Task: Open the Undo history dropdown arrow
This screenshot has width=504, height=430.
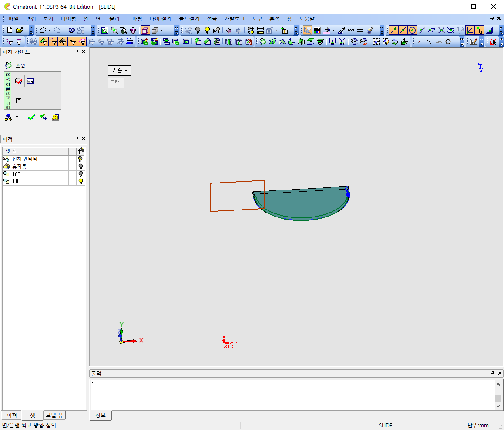Action: (49, 30)
